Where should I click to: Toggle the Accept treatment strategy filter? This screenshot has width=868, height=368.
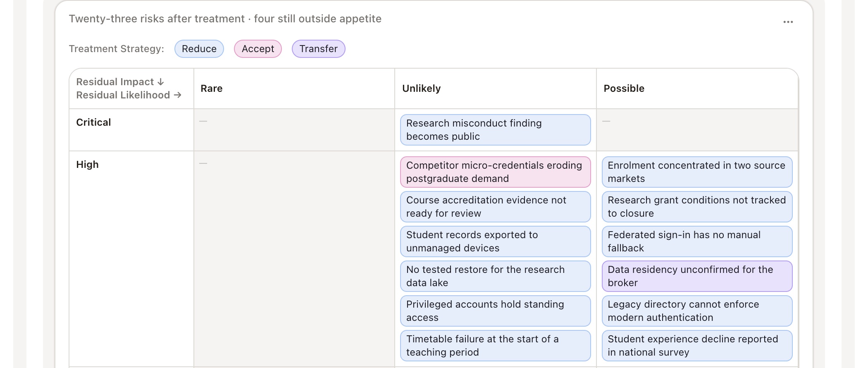(258, 49)
